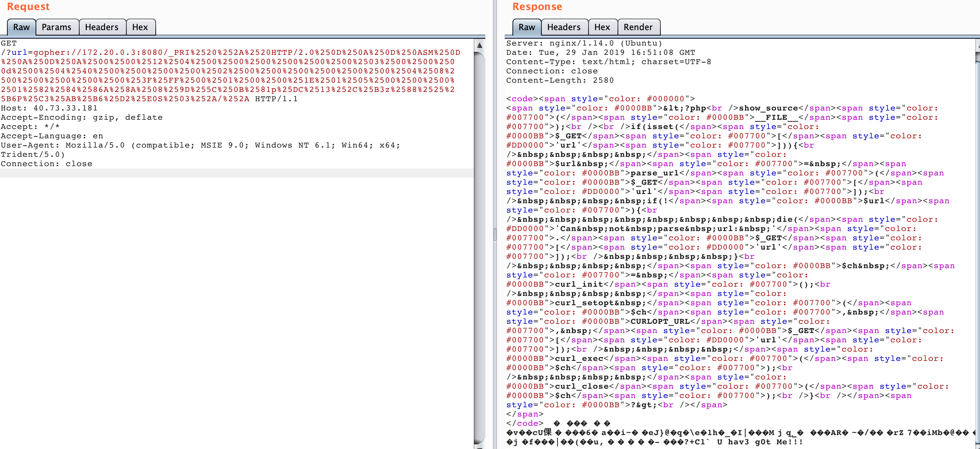Open the Request Params tab
This screenshot has height=449, width=980.
(x=56, y=27)
